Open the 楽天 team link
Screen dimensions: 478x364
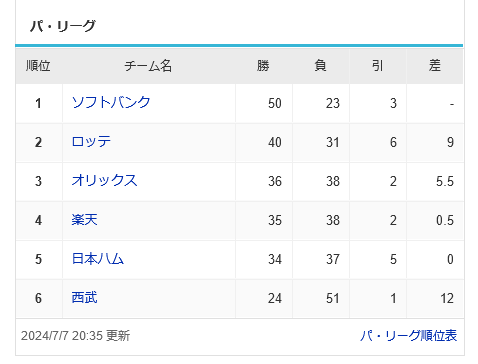(84, 220)
